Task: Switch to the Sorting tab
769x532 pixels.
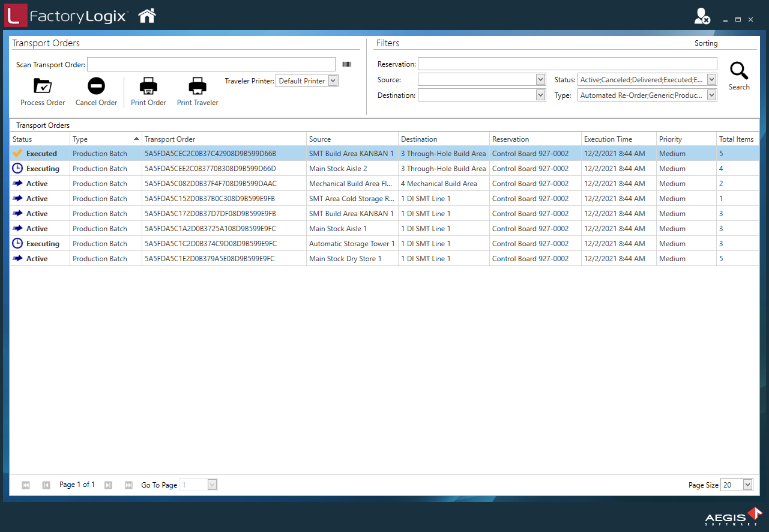Action: point(706,43)
